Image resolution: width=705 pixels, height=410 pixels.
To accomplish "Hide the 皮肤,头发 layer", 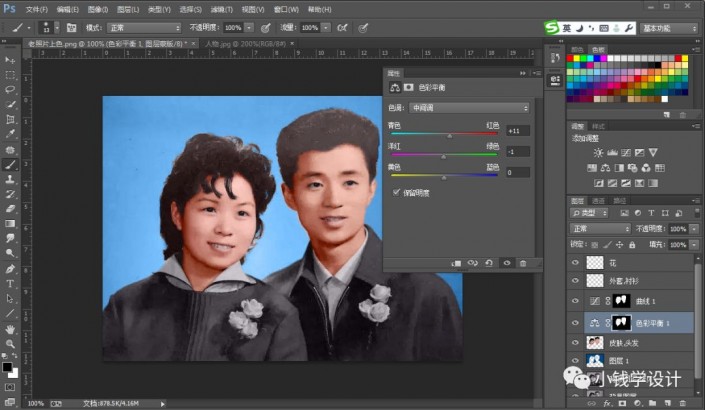I will click(575, 343).
